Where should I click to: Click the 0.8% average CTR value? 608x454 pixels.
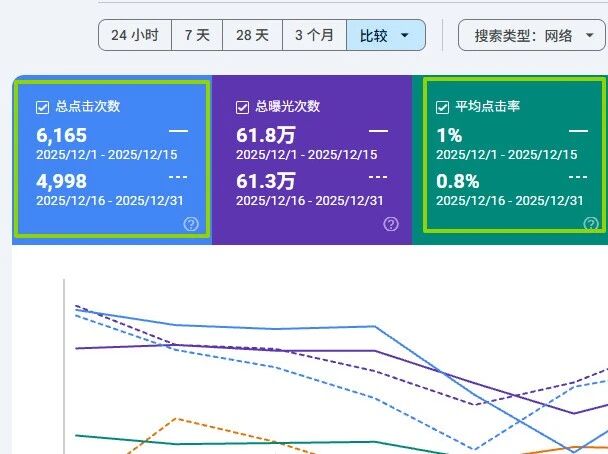point(458,181)
